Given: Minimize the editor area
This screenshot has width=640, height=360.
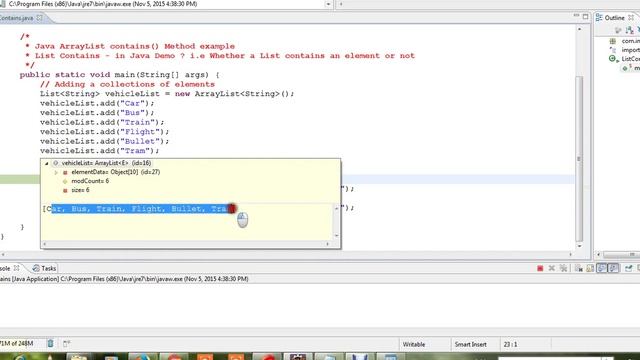Looking at the screenshot, I should coord(576,16).
